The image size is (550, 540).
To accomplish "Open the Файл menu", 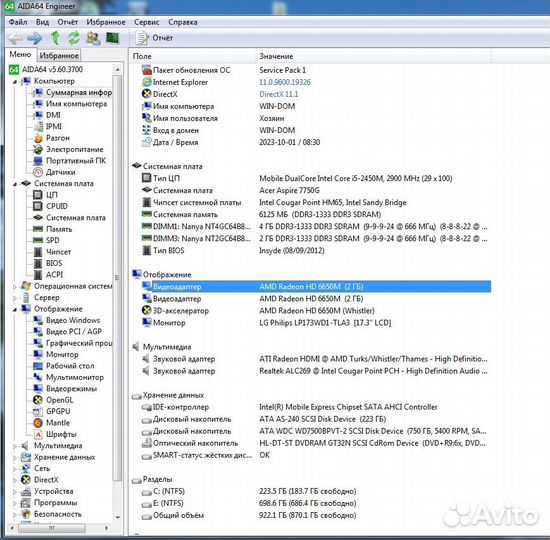I will [x=18, y=22].
